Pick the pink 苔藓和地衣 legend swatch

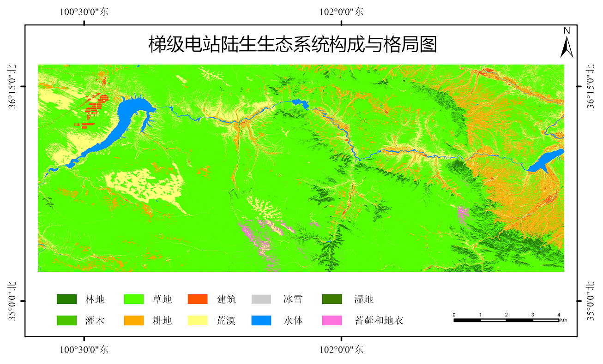332,320
